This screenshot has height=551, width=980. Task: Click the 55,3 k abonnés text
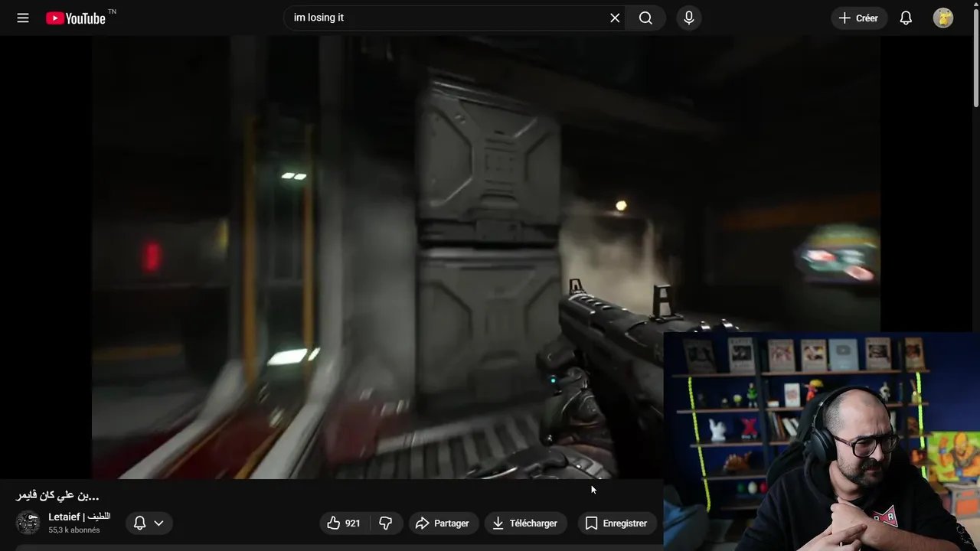74,530
